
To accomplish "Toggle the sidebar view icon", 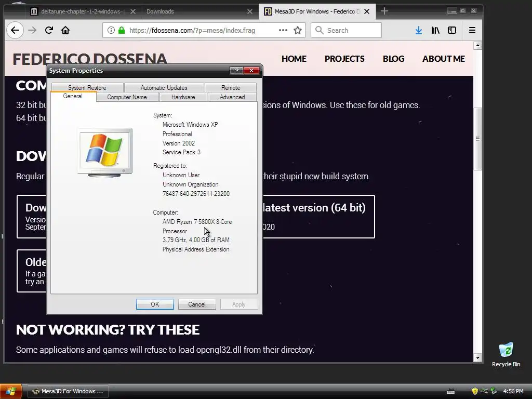I will coord(452,30).
